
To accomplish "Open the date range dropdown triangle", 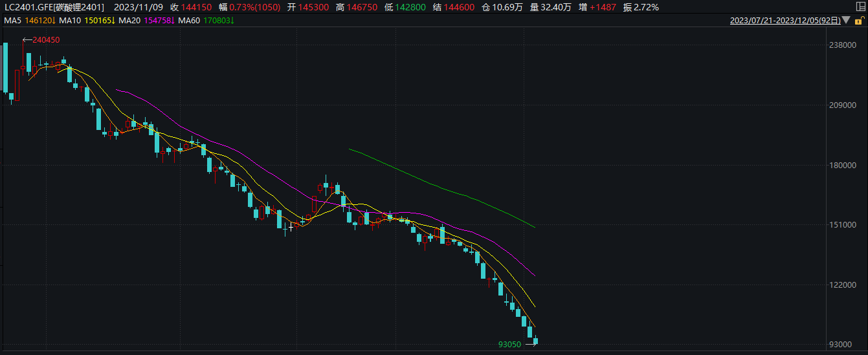I will 847,21.
